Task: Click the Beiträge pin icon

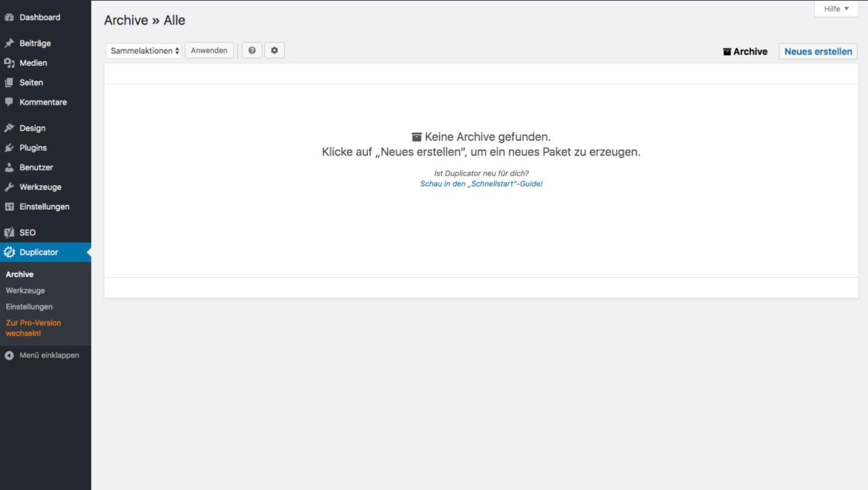Action: pyautogui.click(x=9, y=44)
